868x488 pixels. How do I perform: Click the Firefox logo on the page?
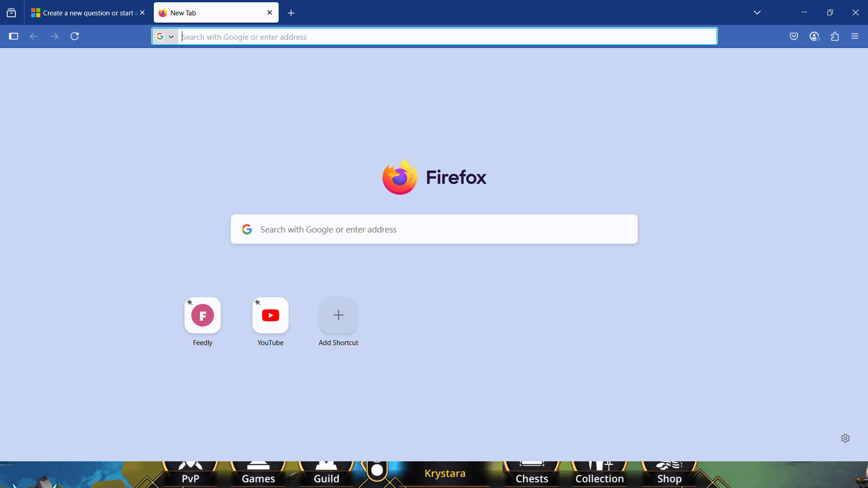pos(434,177)
